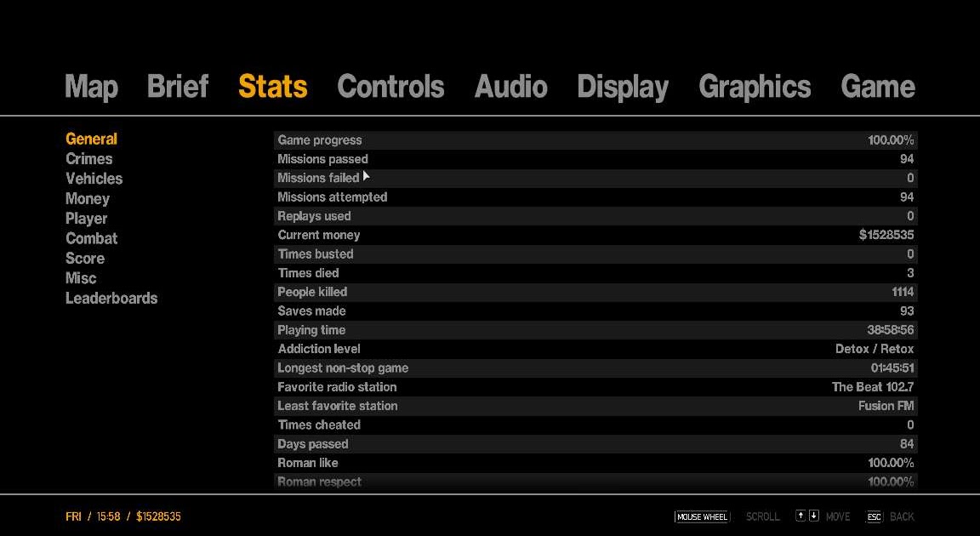The image size is (980, 536).
Task: Open the Crimes stats category
Action: click(88, 159)
